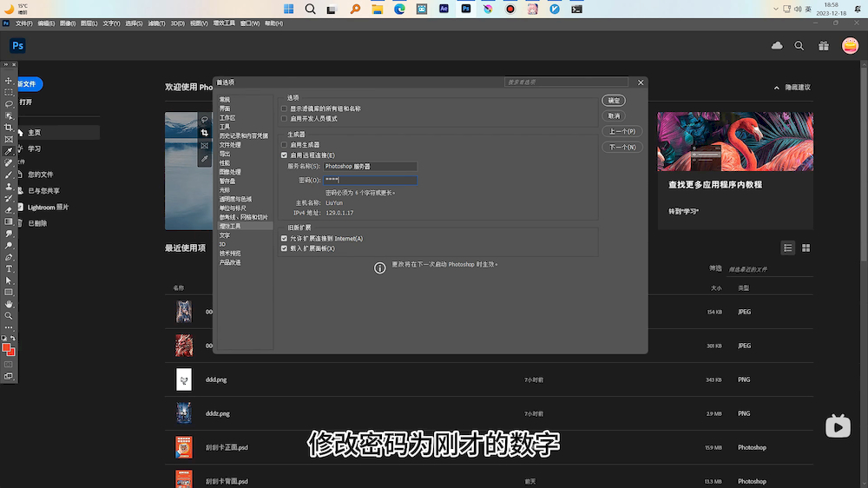Image resolution: width=868 pixels, height=488 pixels.
Task: Select the Crop tool in the left toolbar
Action: [9, 128]
